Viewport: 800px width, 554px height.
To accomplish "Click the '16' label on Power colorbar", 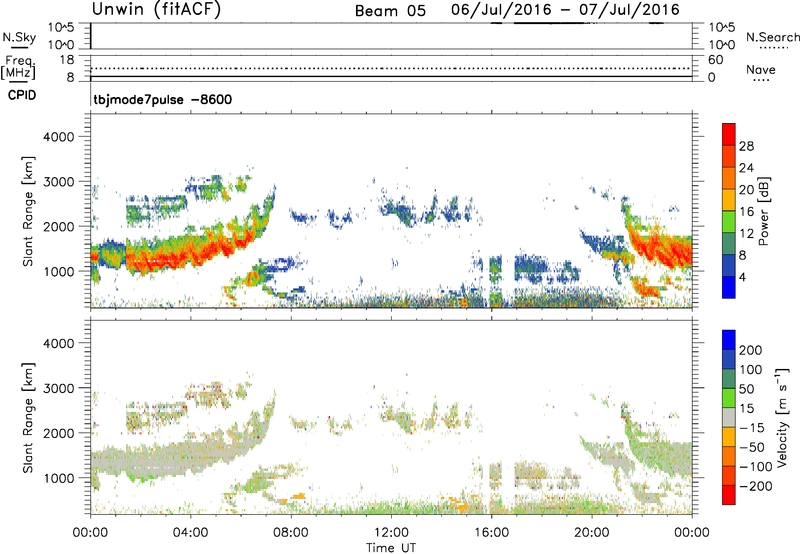I will point(746,212).
